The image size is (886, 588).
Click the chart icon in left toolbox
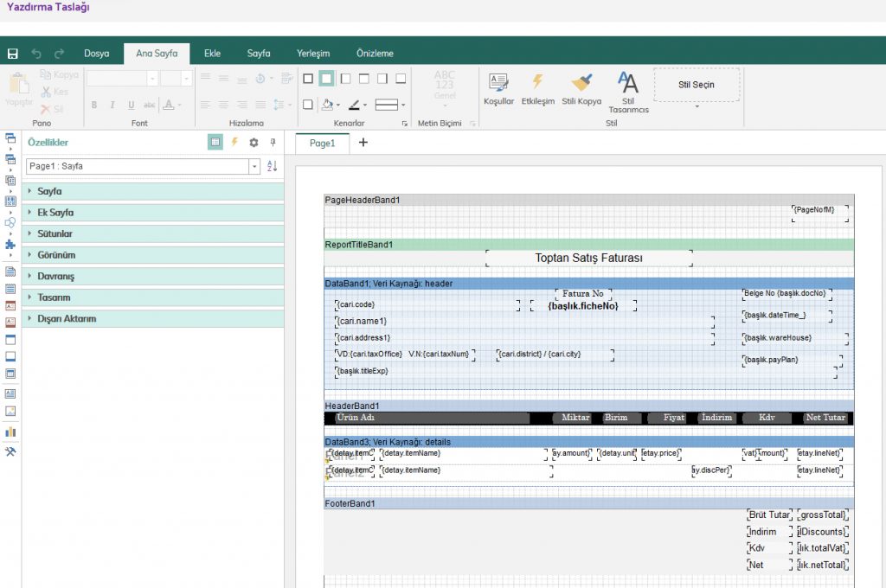click(10, 431)
